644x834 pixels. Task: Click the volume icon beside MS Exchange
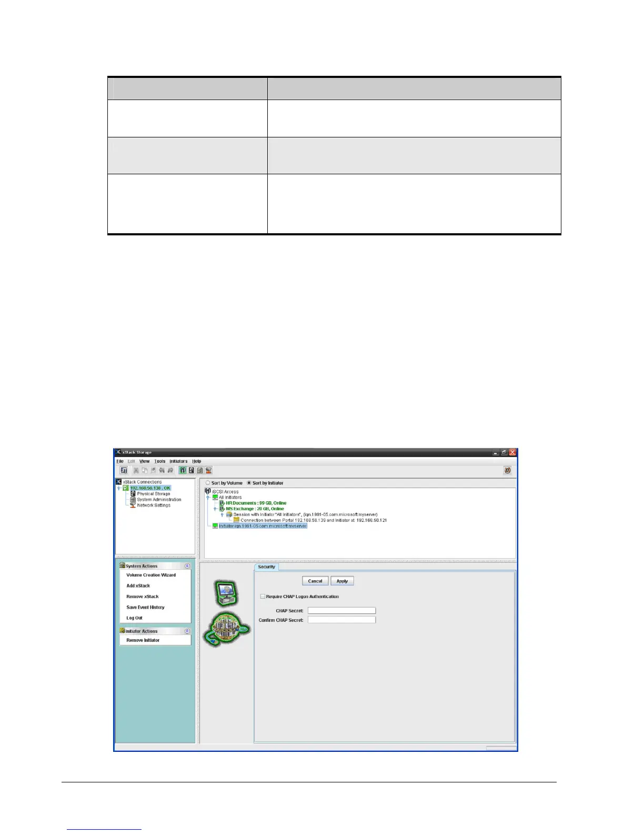click(222, 509)
